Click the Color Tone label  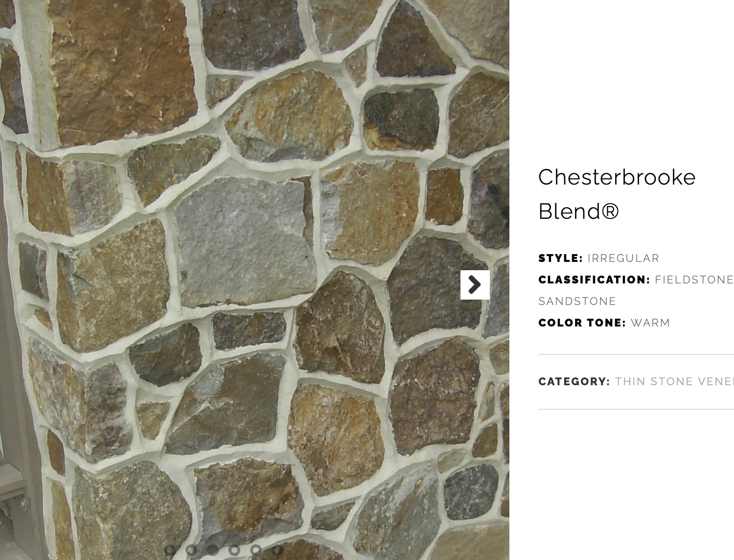click(582, 323)
